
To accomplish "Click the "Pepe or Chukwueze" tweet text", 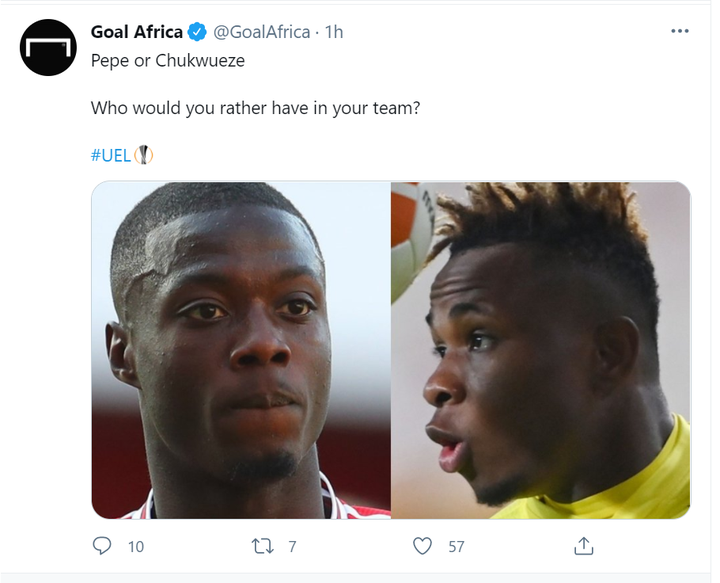I will pyautogui.click(x=167, y=60).
